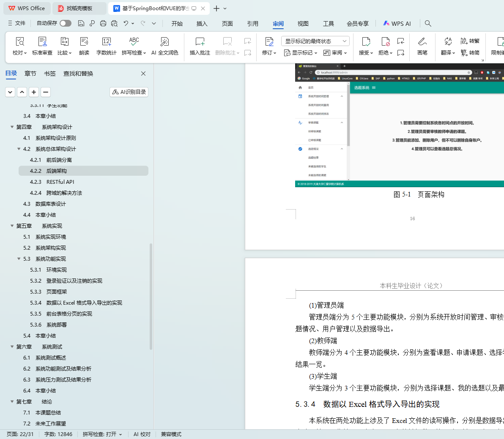
Task: Switch to the 视图 ribbon tab
Action: (303, 24)
